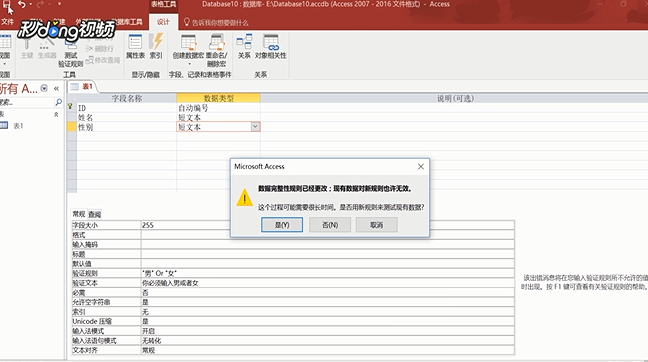Open the 创建数据宏 create data macros dropdown

click(188, 51)
